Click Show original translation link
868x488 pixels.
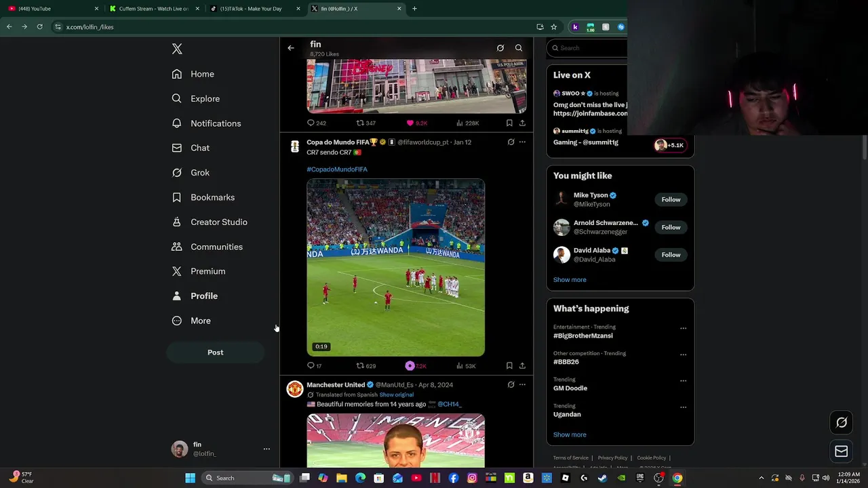point(396,394)
